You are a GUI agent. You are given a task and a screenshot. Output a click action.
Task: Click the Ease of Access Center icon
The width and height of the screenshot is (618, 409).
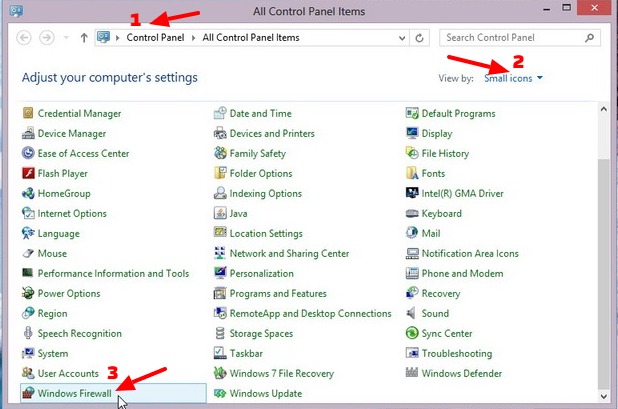28,153
